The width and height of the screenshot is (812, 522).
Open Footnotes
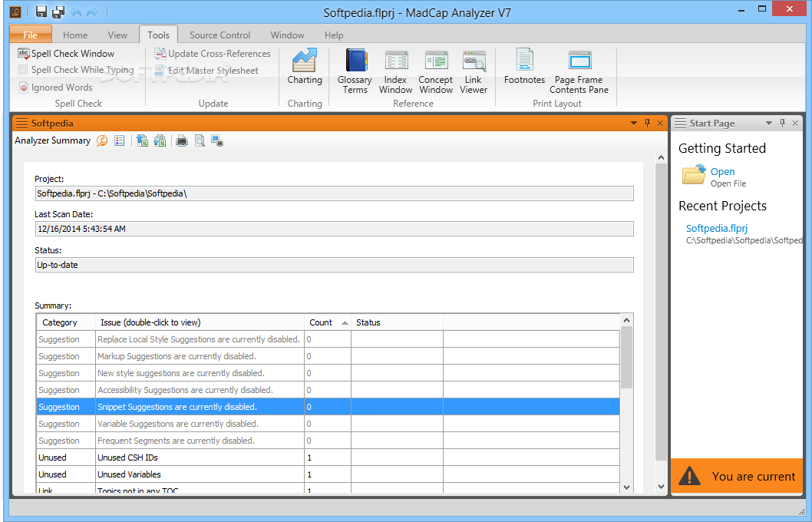click(x=525, y=66)
